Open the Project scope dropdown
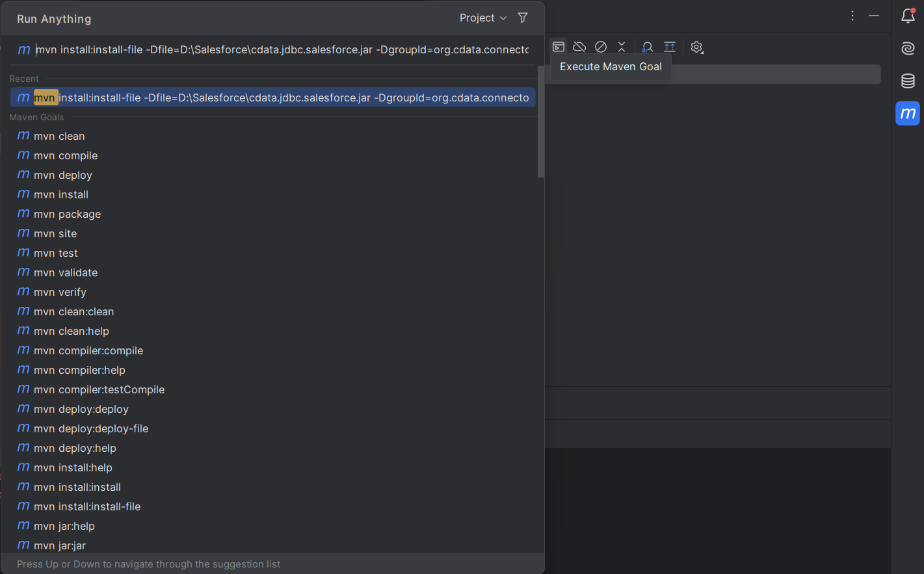924x574 pixels. pyautogui.click(x=482, y=18)
